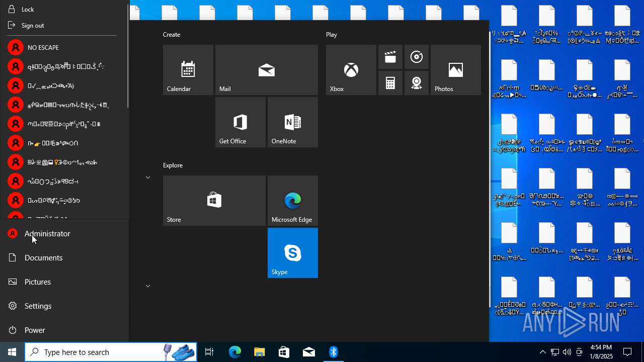
Task: Select Sign out from the account menu
Action: (64, 25)
